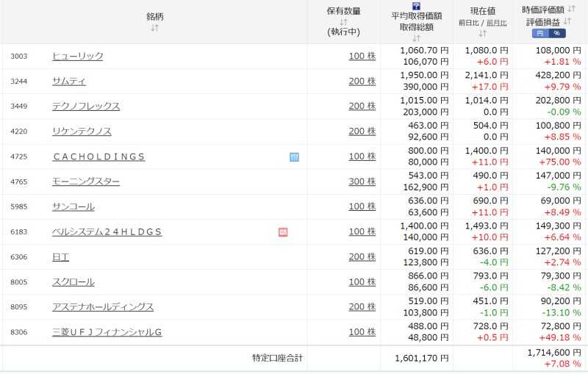Screen dimensions: 588x374
Task: Sort by 時価評価額 using its arrow icon
Action: (572, 9)
